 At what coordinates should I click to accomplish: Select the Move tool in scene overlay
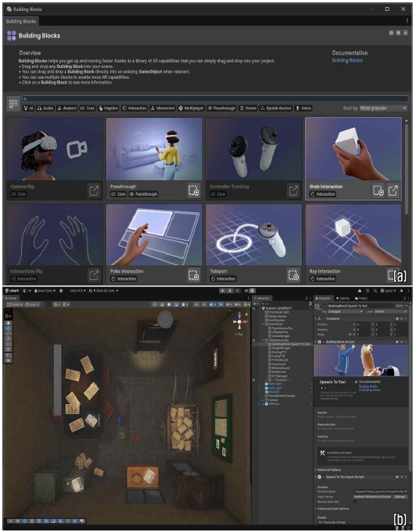pyautogui.click(x=9, y=328)
